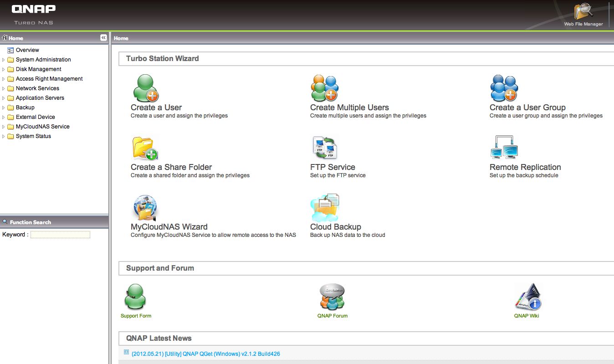Expand the Disk Management tree node
Image resolution: width=614 pixels, height=364 pixels.
[x=4, y=69]
